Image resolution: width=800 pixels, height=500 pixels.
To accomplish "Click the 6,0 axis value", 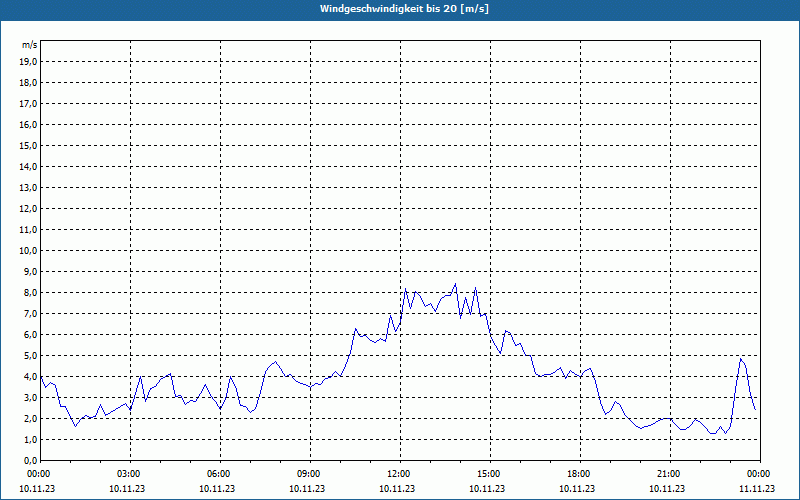I will coord(30,335).
